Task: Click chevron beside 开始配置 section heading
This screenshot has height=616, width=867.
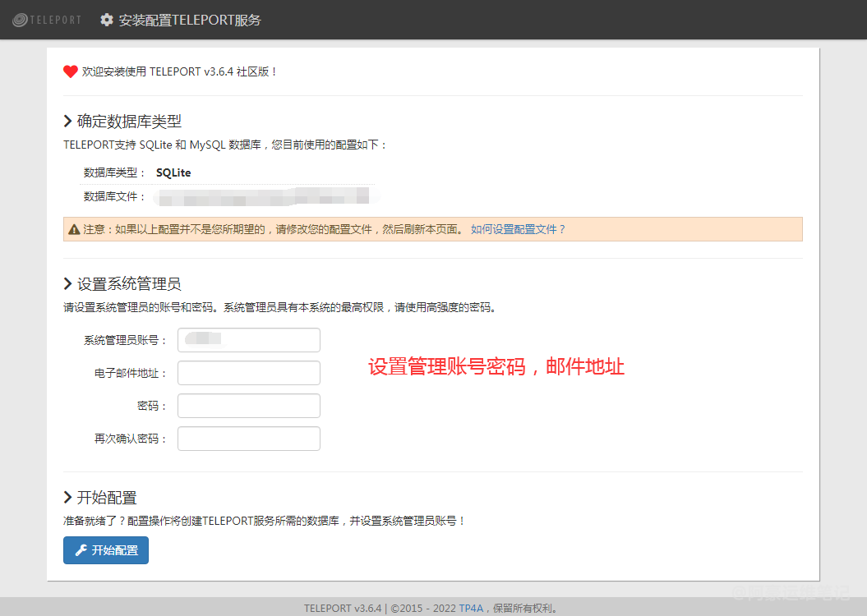Action: coord(68,498)
